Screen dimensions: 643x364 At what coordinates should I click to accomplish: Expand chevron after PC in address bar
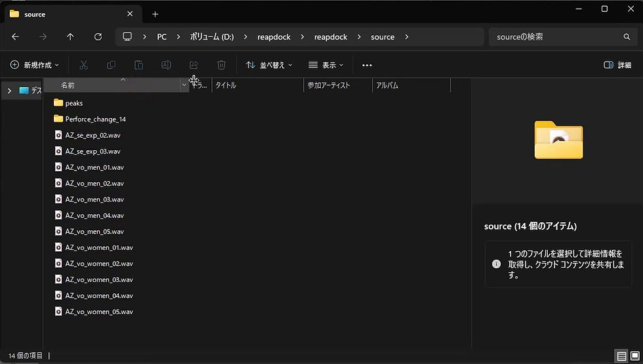click(178, 37)
